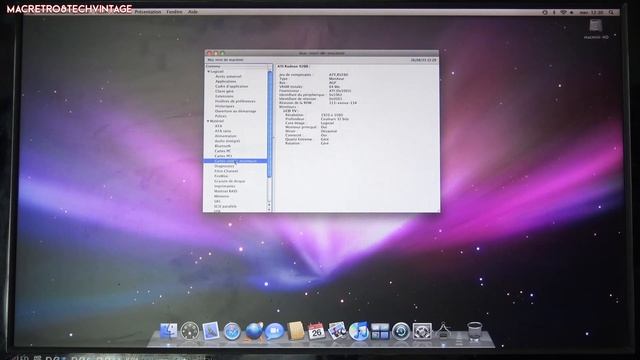This screenshot has height=360, width=640.
Task: Activate Spaces from the Dock
Action: point(380,331)
